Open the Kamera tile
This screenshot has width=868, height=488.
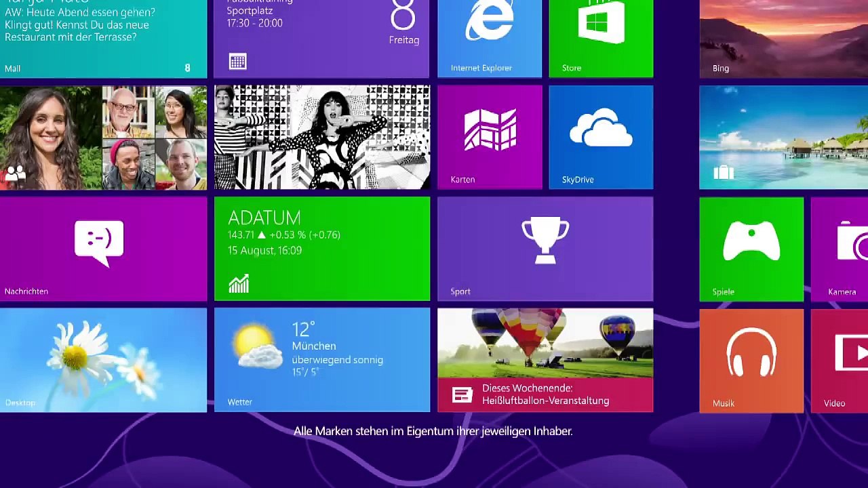tap(840, 249)
